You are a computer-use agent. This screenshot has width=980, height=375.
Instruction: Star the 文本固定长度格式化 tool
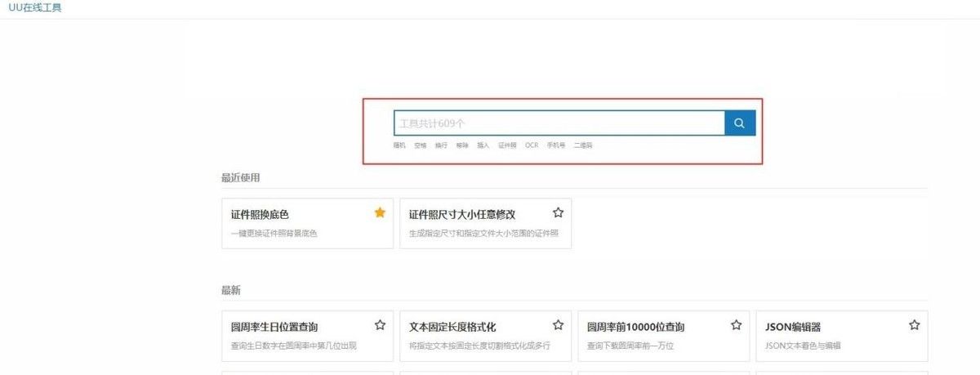click(x=558, y=325)
